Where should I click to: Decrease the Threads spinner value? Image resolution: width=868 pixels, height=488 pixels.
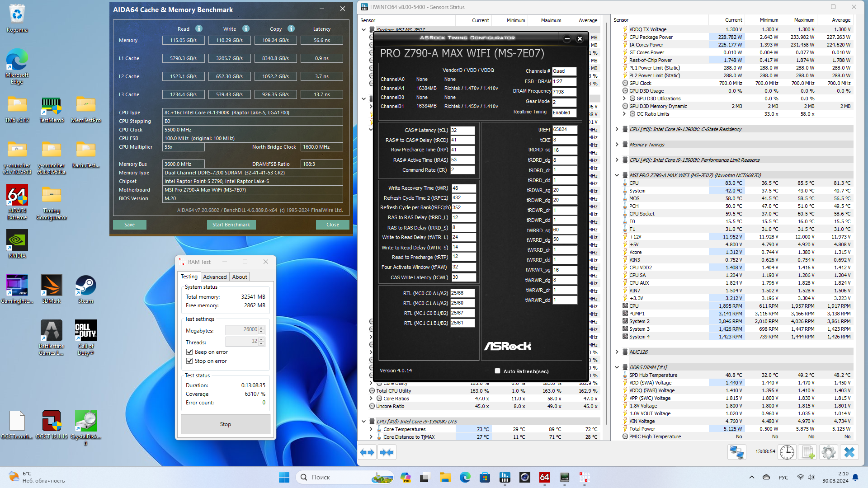(x=261, y=344)
